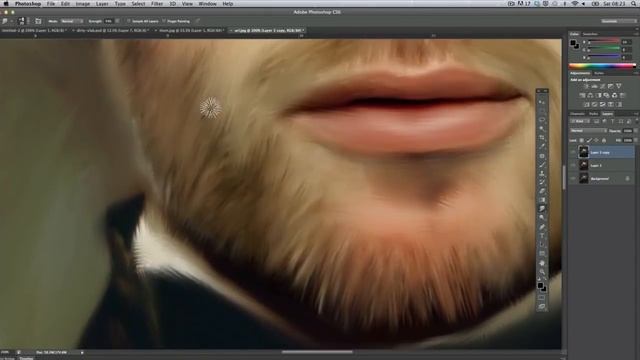Select the Brush tool
This screenshot has width=640, height=360.
[542, 164]
